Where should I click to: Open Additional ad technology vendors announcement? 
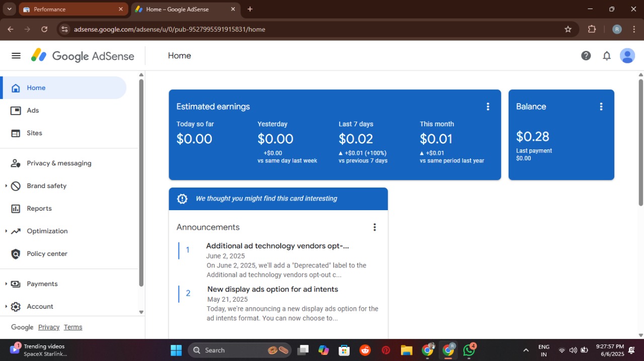click(277, 246)
